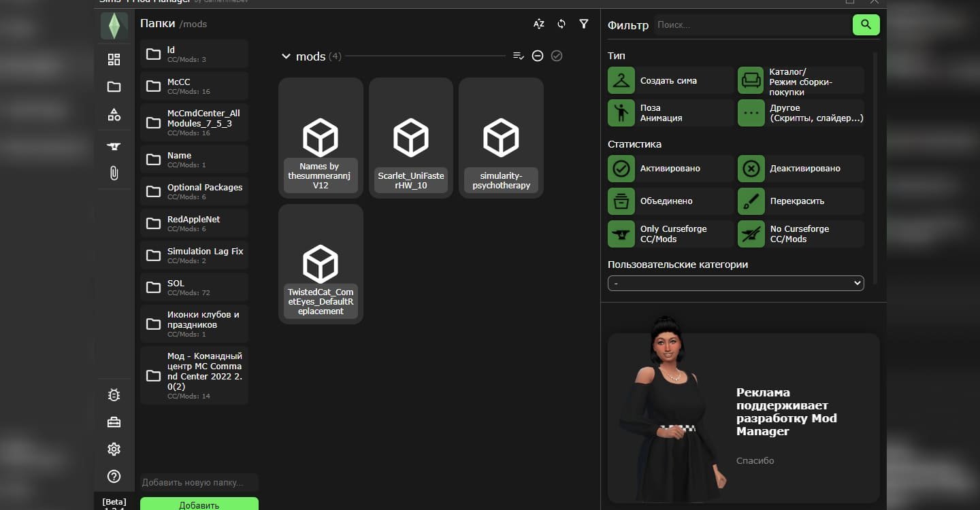
Task: Click the Реклама поддерживает разработку ad banner
Action: [x=744, y=418]
